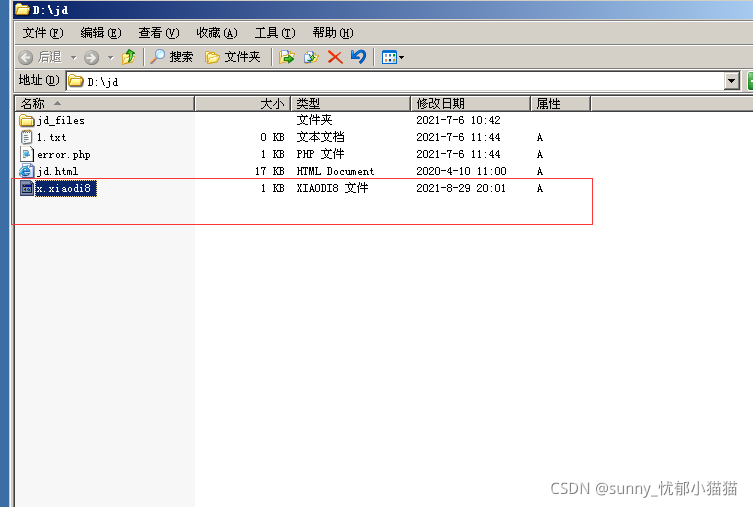Screen dimensions: 753x507
Task: Open the Search (搜索) pane
Action: 171,57
